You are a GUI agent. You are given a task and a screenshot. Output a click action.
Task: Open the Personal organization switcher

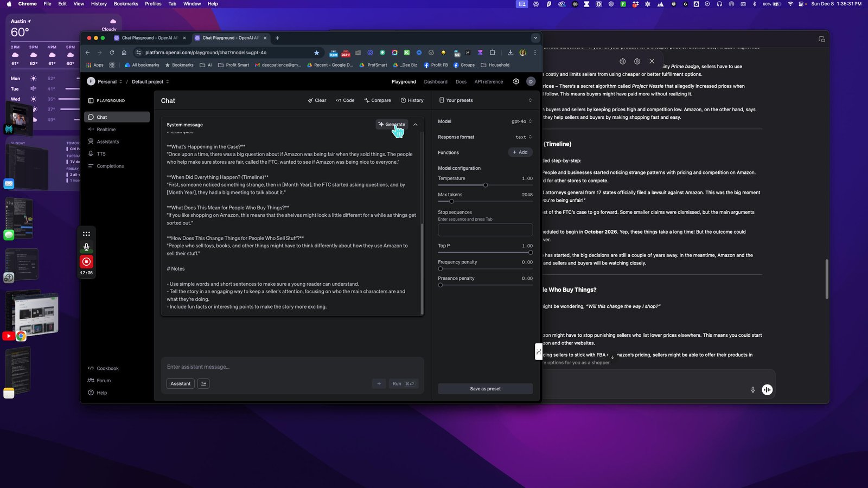(x=105, y=82)
